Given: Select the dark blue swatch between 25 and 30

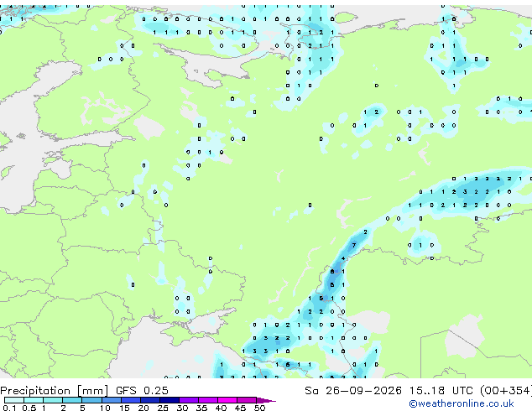Looking at the screenshot, I should [x=170, y=400].
